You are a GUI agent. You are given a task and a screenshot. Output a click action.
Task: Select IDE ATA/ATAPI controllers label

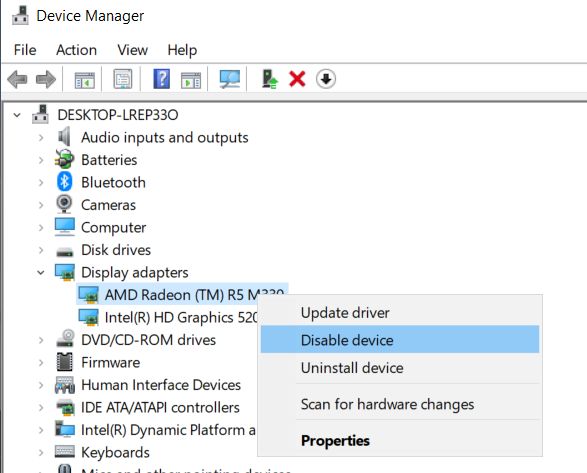tap(160, 407)
